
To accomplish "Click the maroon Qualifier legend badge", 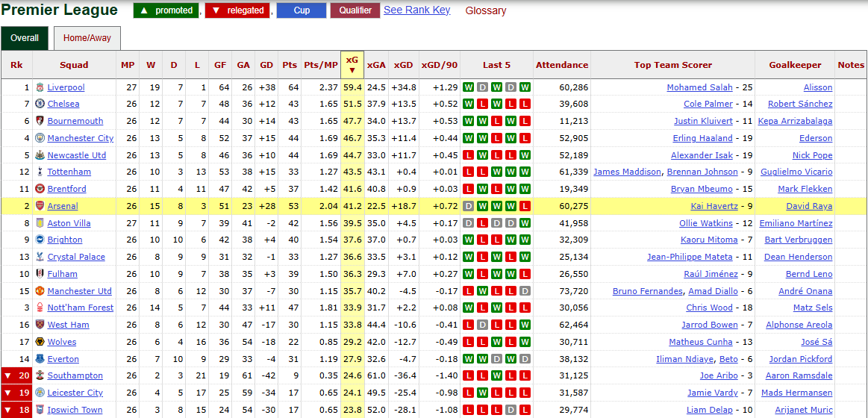I will (355, 10).
